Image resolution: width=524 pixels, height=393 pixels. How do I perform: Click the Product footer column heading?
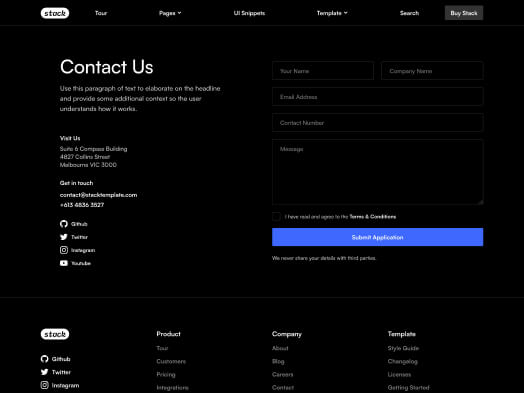click(x=168, y=334)
